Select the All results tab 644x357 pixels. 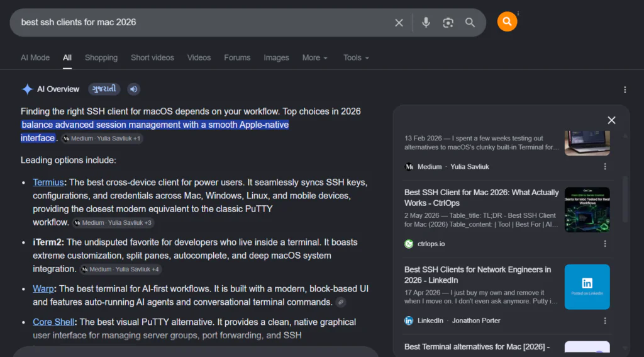pyautogui.click(x=67, y=58)
